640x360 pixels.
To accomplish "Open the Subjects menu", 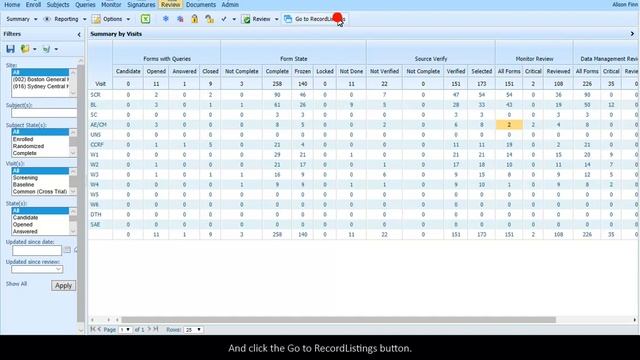I will tap(58, 4).
